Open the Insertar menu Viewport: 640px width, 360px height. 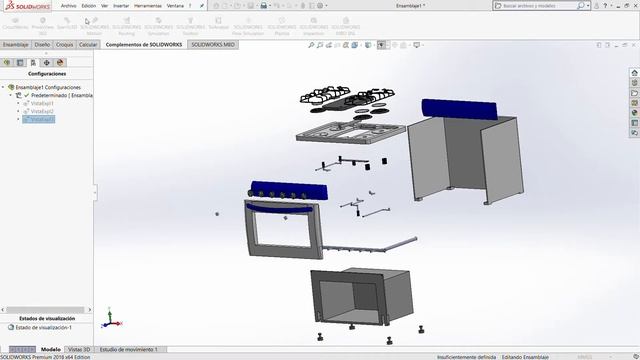tap(121, 6)
